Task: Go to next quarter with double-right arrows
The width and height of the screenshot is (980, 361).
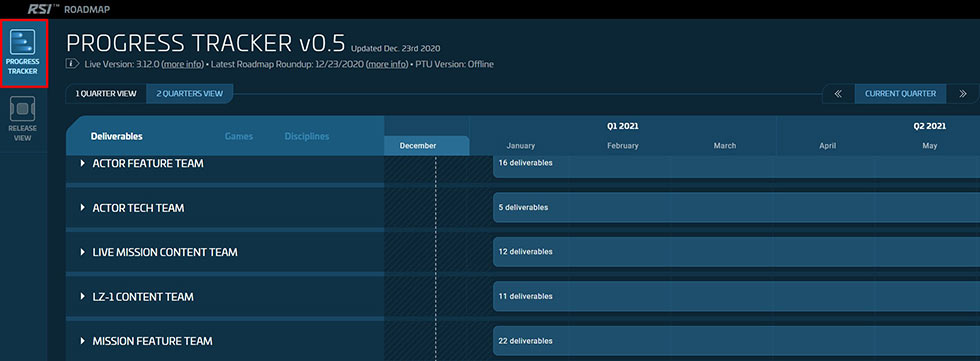Action: [x=962, y=94]
